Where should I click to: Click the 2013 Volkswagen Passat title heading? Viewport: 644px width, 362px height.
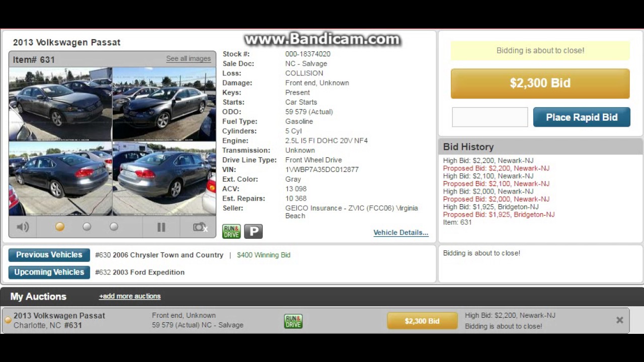pos(67,43)
